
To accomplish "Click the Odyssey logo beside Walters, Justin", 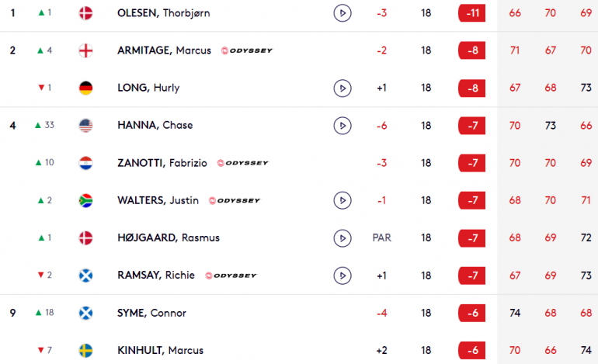I will coord(235,200).
